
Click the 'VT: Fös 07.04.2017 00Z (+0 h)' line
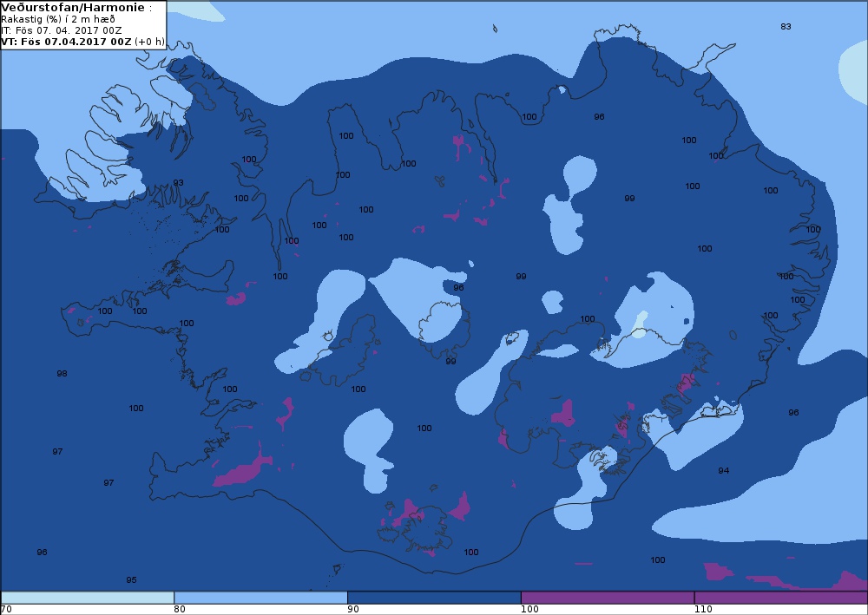coord(82,42)
